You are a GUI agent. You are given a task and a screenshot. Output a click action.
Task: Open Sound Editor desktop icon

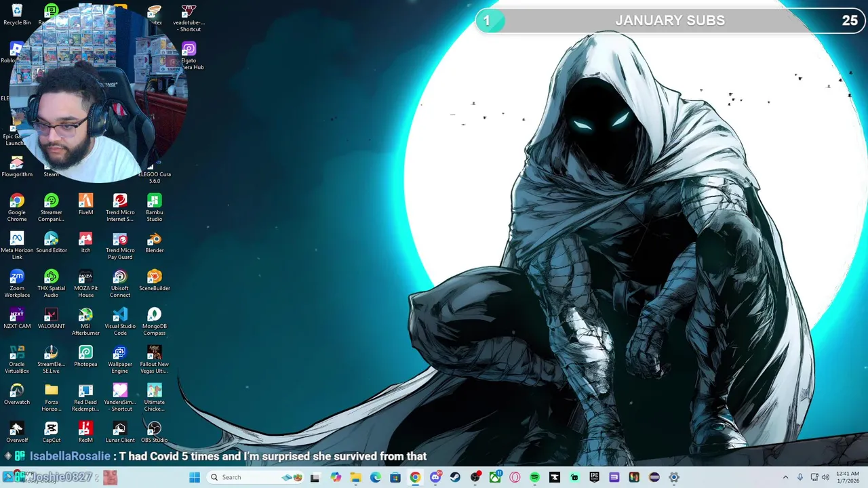pyautogui.click(x=51, y=242)
